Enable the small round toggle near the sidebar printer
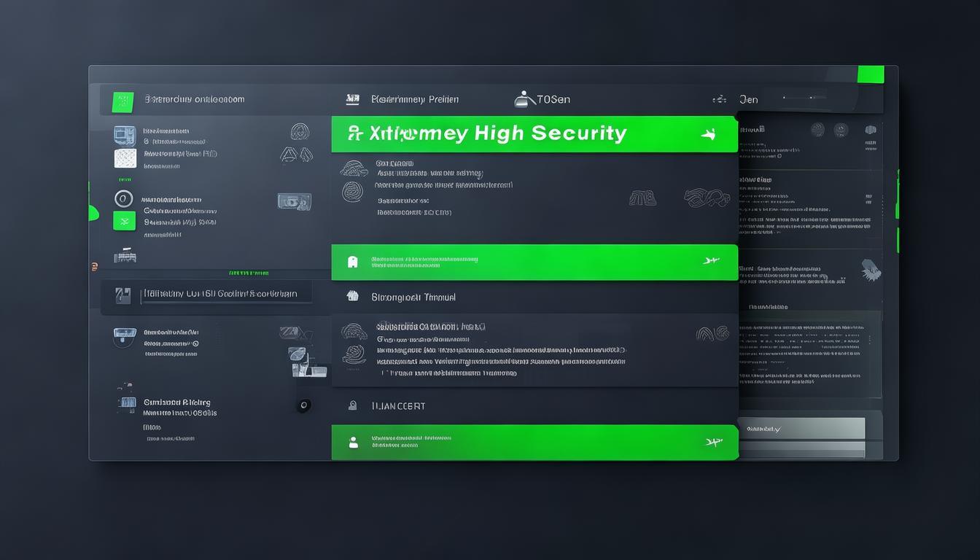The height and width of the screenshot is (560, 980). pyautogui.click(x=303, y=404)
